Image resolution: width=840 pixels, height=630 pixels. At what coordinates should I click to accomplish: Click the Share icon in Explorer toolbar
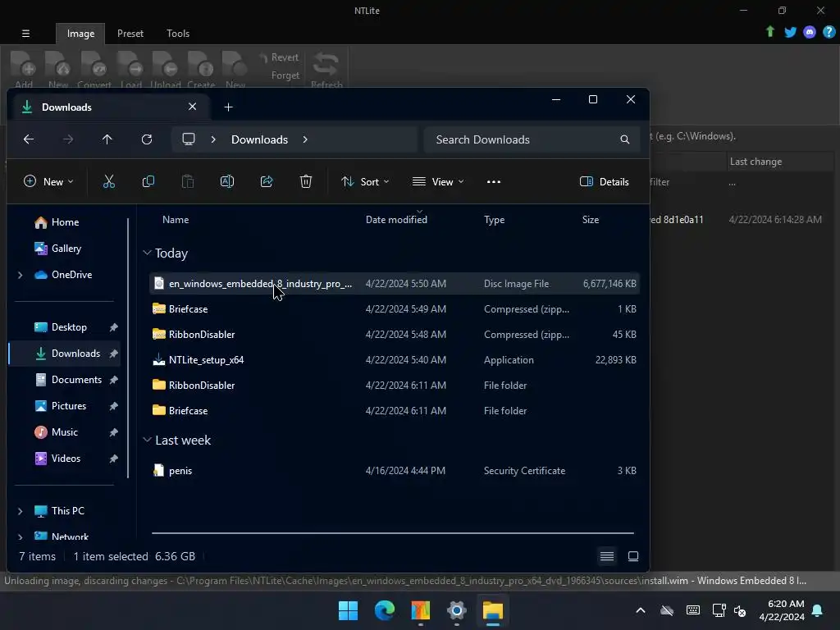pyautogui.click(x=267, y=181)
